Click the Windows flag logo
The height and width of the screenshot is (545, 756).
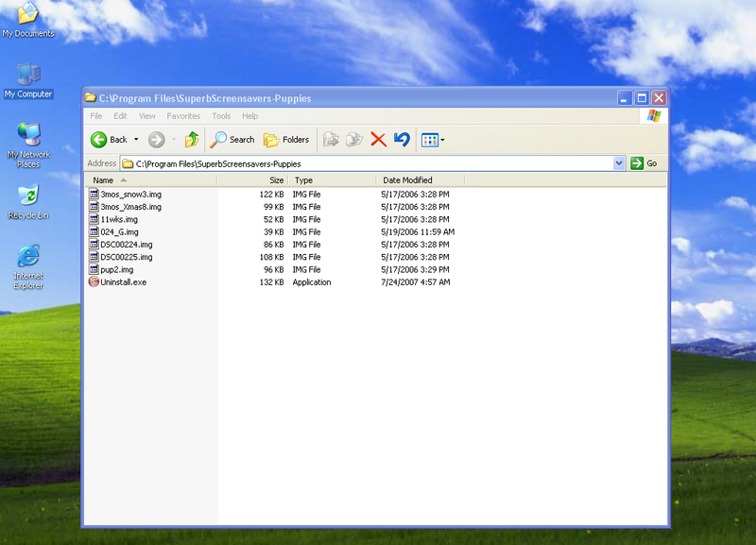coord(654,115)
